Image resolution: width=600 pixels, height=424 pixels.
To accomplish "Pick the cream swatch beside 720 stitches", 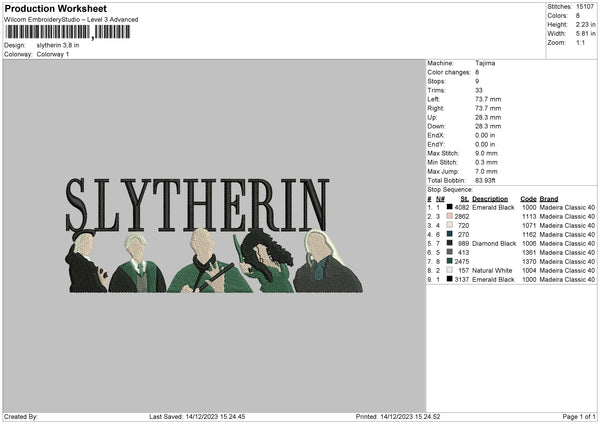I will tap(450, 225).
